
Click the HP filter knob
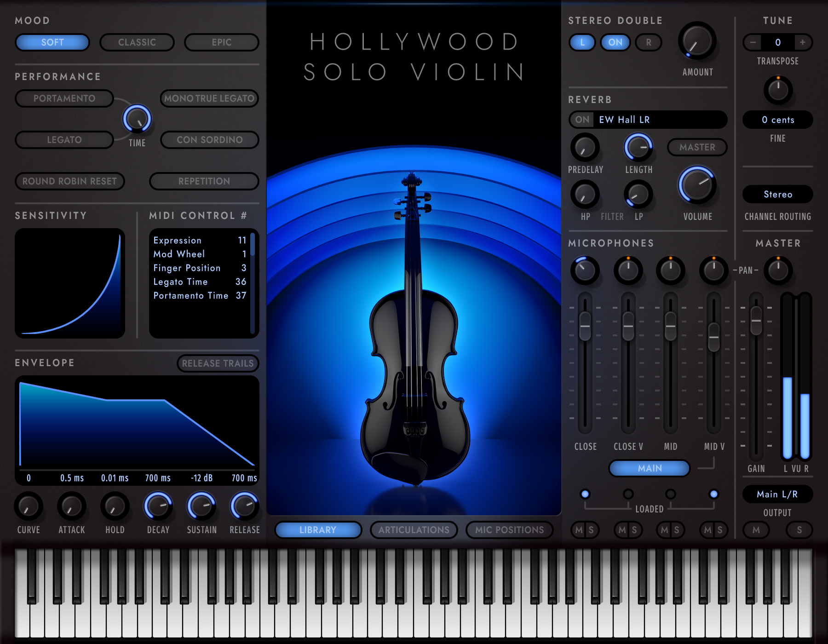[x=585, y=195]
